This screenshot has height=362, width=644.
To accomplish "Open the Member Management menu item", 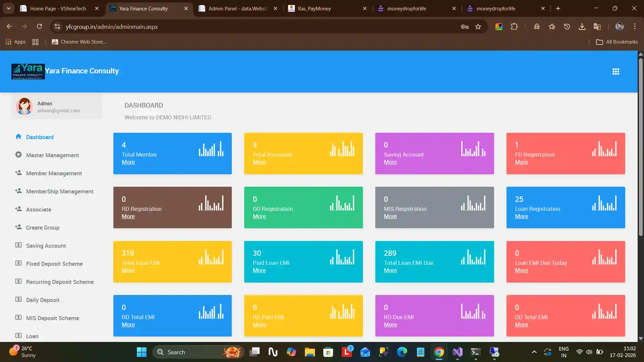I will (54, 173).
